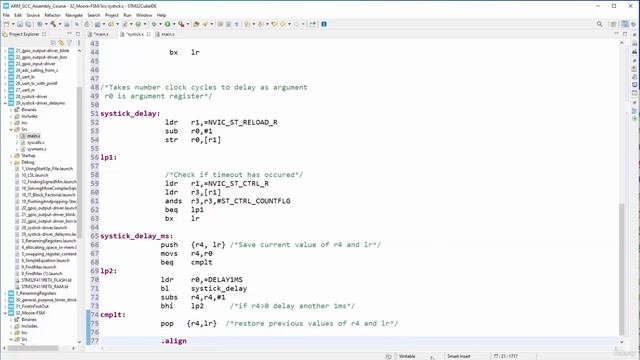Viewport: 640px width, 360px height.
Task: Click the green Run icon
Action: [x=167, y=24]
